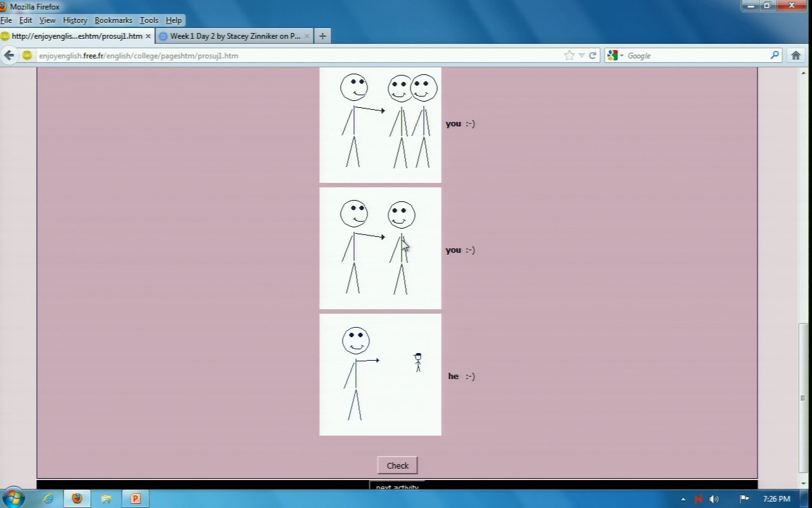Open the Bookmarks menu

tap(113, 20)
